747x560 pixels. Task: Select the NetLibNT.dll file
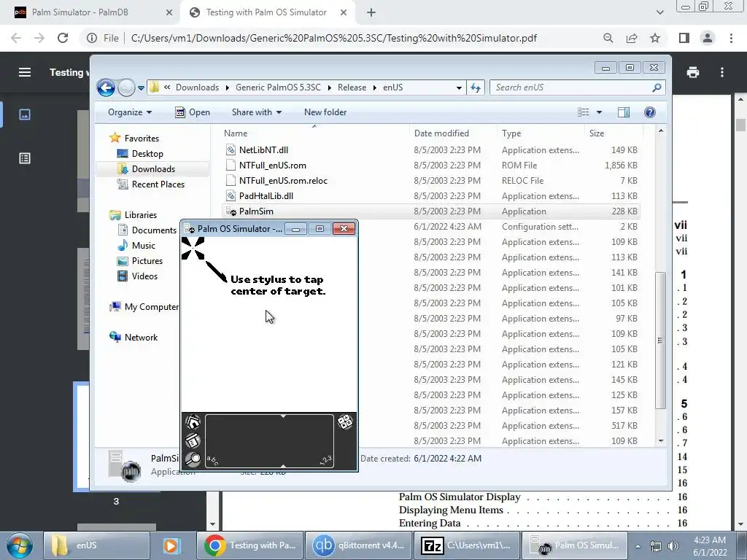[263, 150]
